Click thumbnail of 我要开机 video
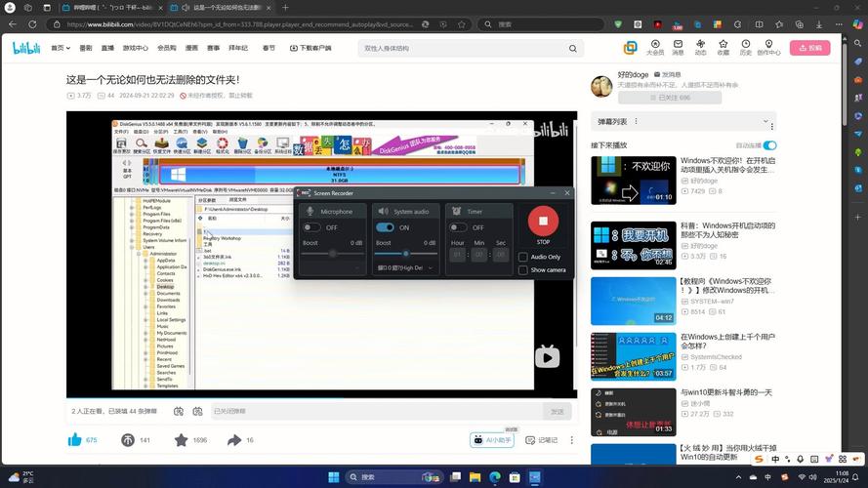Viewport: 868px width, 488px height. coord(634,246)
